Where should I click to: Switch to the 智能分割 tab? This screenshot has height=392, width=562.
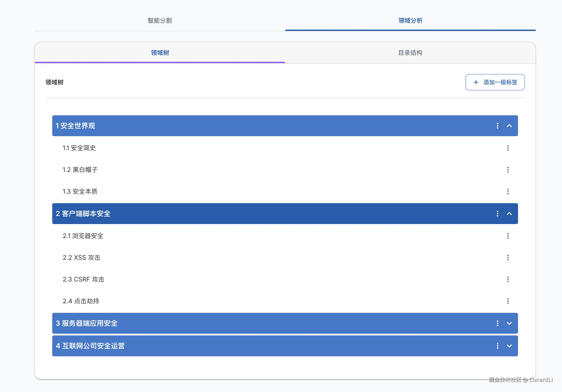(x=160, y=20)
